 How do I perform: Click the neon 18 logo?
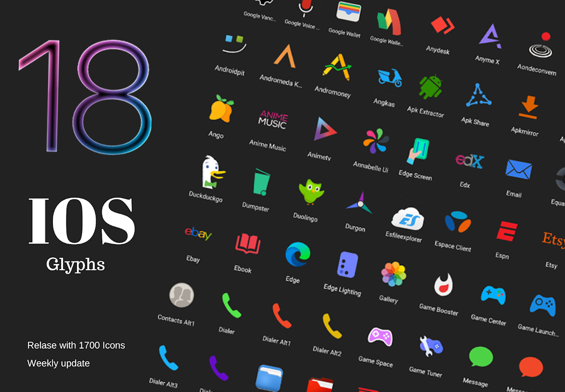[x=85, y=97]
